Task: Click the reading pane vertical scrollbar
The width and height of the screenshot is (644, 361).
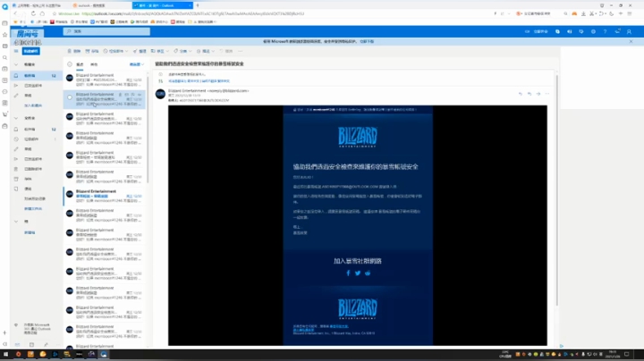Action: [x=557, y=189]
